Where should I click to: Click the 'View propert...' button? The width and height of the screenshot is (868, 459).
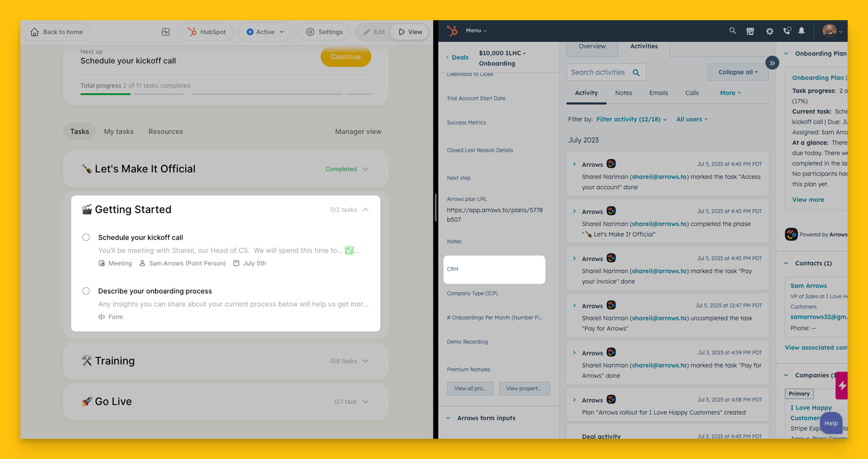tap(524, 389)
